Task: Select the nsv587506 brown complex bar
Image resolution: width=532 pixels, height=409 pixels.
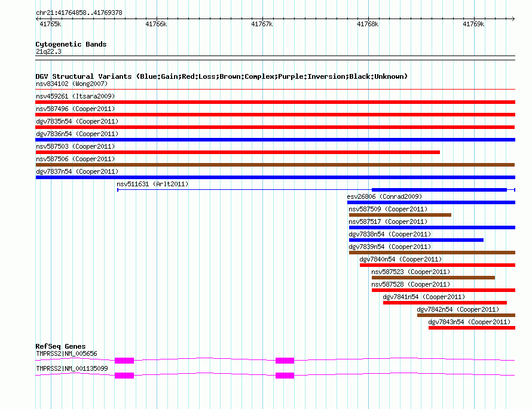Action: click(275, 165)
